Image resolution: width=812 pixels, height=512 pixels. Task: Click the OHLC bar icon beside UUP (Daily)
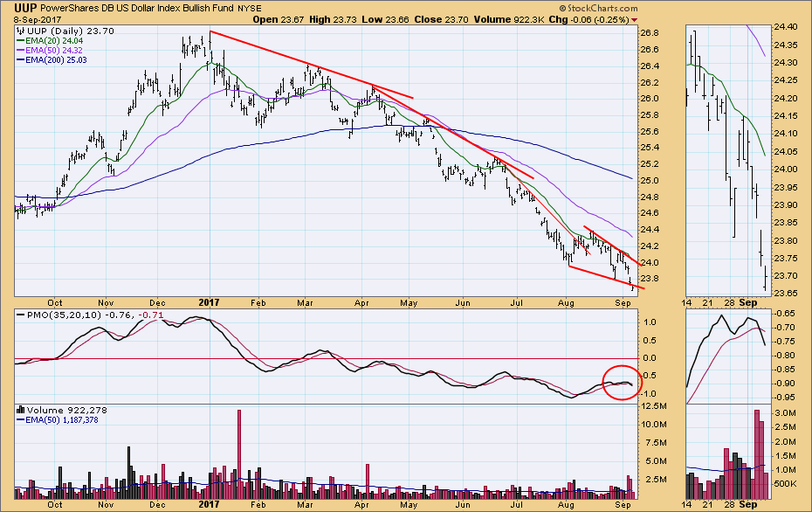coord(21,31)
